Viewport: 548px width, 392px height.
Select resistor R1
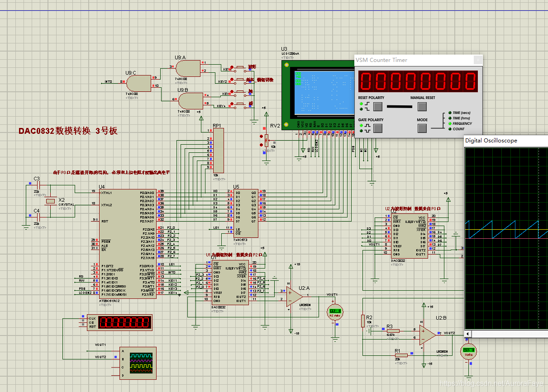pos(401,355)
